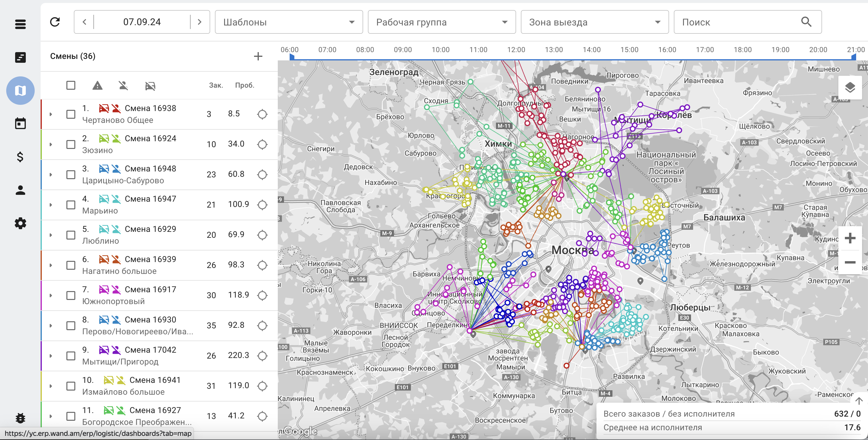This screenshot has height=440, width=868.
Task: Check the box for Смена 16924
Action: [x=71, y=144]
